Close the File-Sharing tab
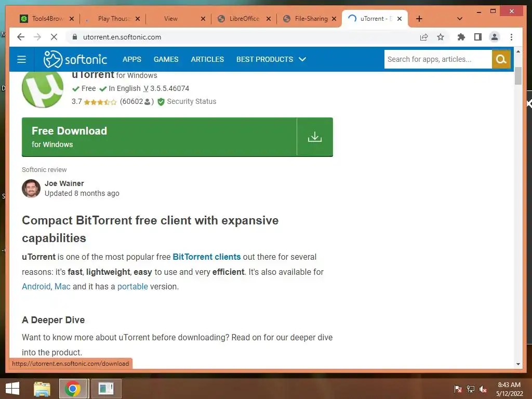 click(x=334, y=19)
